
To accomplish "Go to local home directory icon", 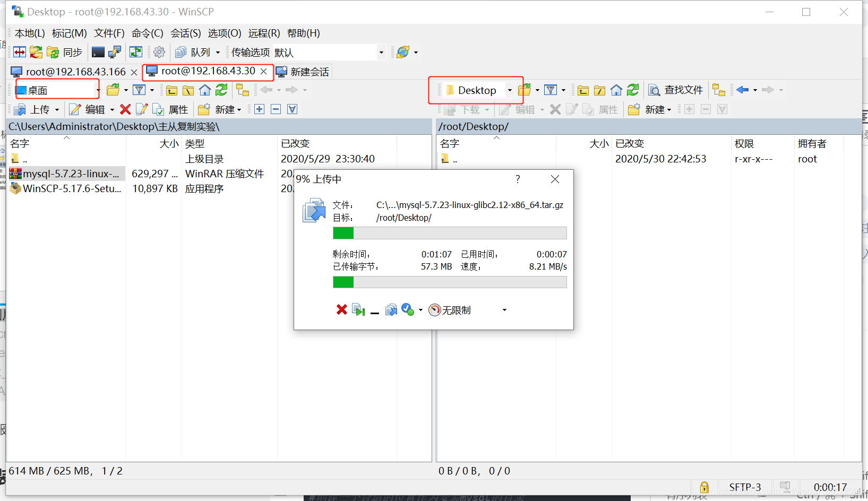I will coord(205,90).
